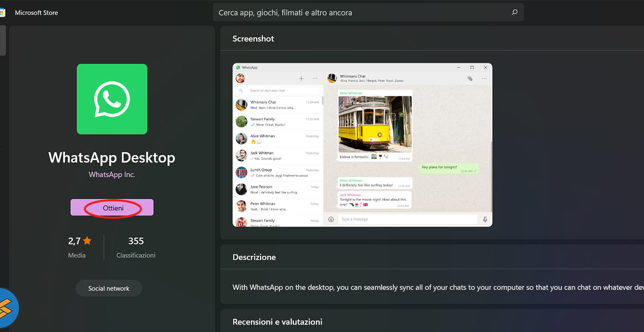
Task: Click the Microsoft Store logo icon
Action: tap(2, 13)
